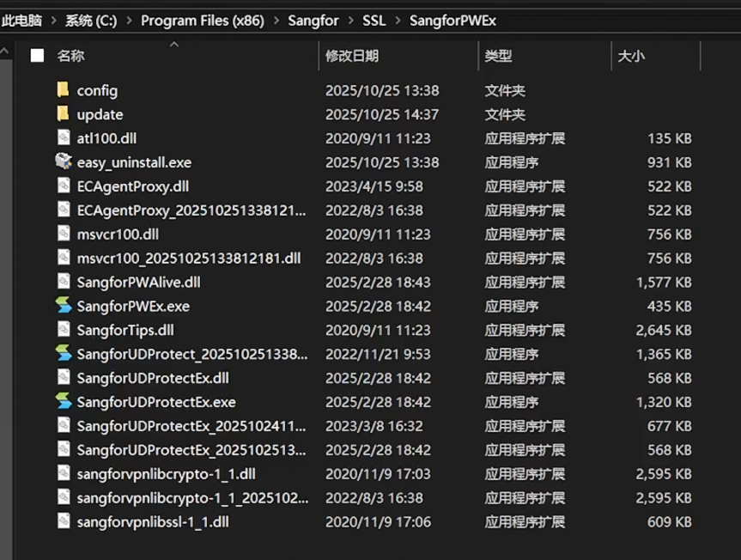Click the sangforvpnlibssl-1_1.dll file icon
This screenshot has width=741, height=560.
(x=63, y=521)
